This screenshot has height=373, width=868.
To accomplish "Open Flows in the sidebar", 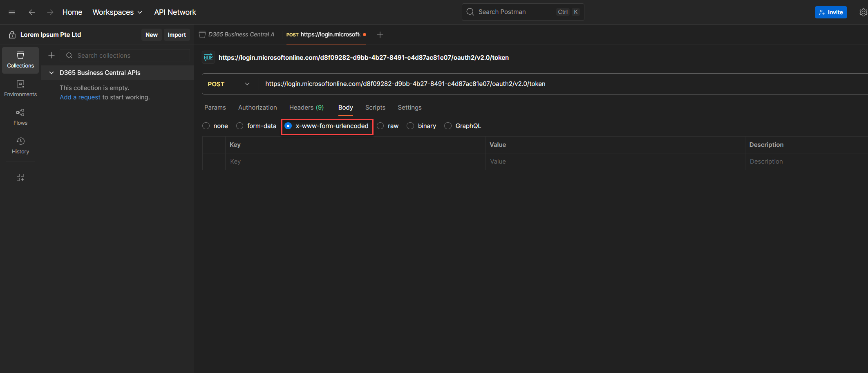I will [20, 117].
